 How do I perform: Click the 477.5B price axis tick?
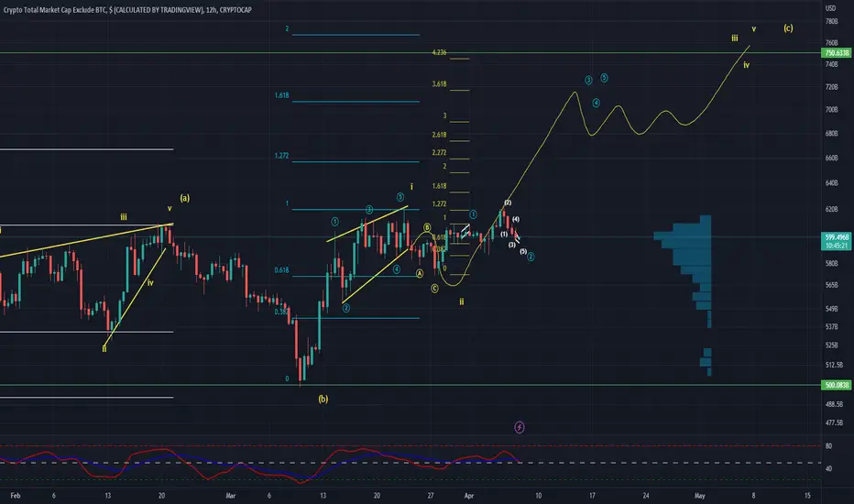click(x=834, y=422)
